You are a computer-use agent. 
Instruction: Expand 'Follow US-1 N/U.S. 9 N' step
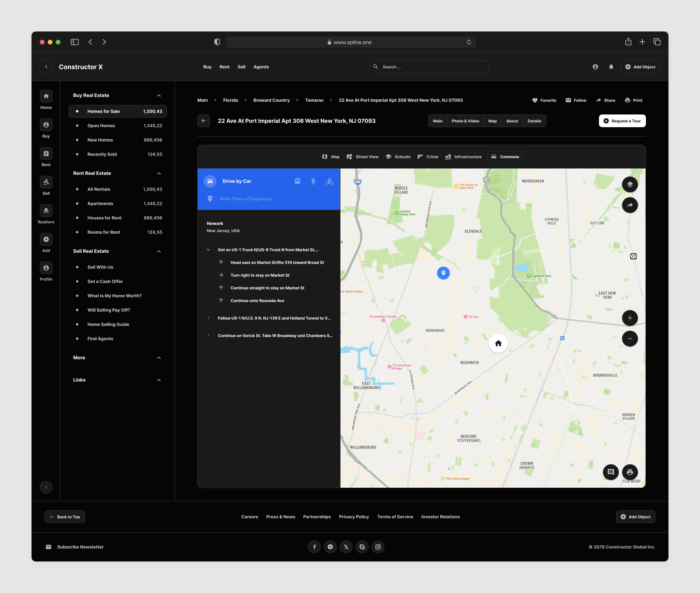(208, 318)
